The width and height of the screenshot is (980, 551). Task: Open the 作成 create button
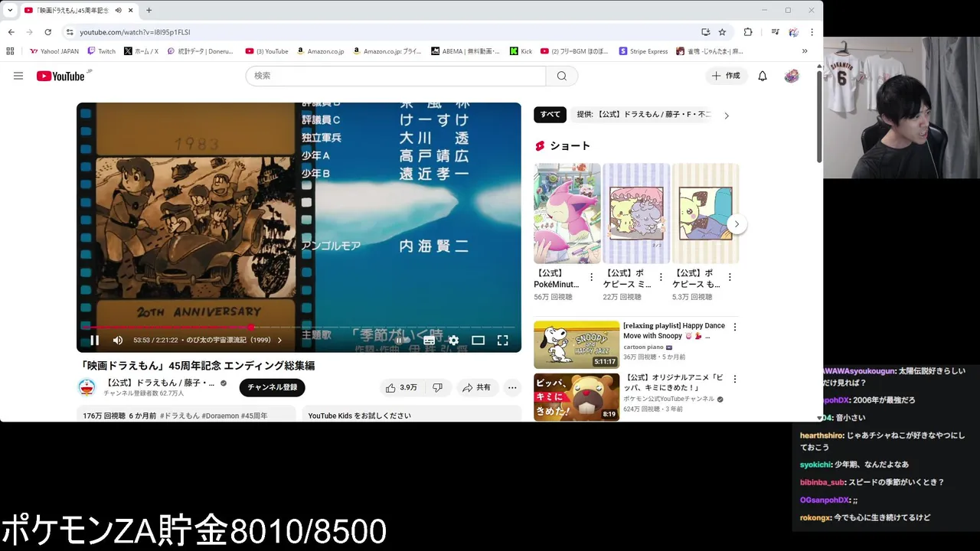click(725, 76)
